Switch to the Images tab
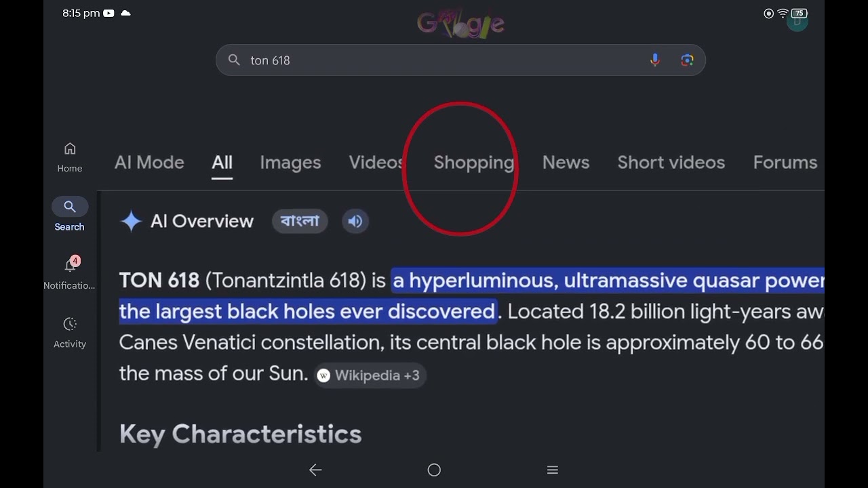The height and width of the screenshot is (488, 868). [290, 163]
